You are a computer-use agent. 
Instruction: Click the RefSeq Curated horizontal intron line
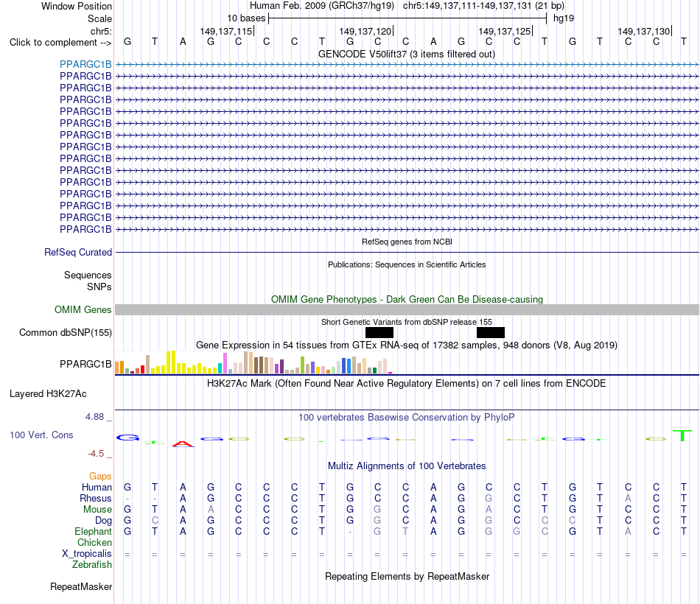click(407, 252)
